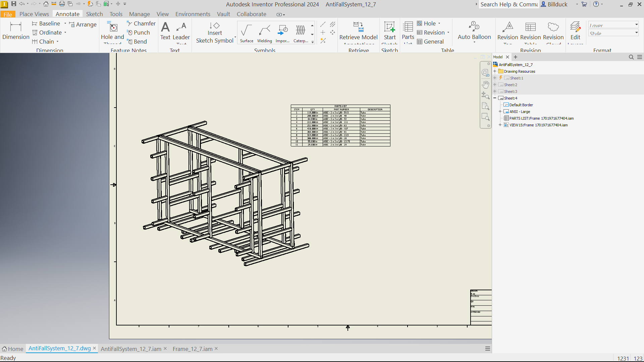644x362 pixels.
Task: Start a new Sketch
Action: click(390, 32)
